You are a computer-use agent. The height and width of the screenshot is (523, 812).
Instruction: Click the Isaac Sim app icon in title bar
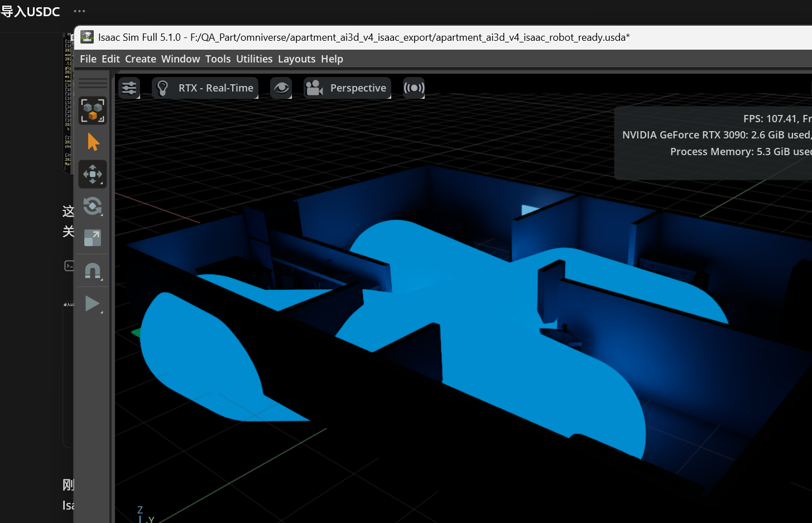click(87, 37)
